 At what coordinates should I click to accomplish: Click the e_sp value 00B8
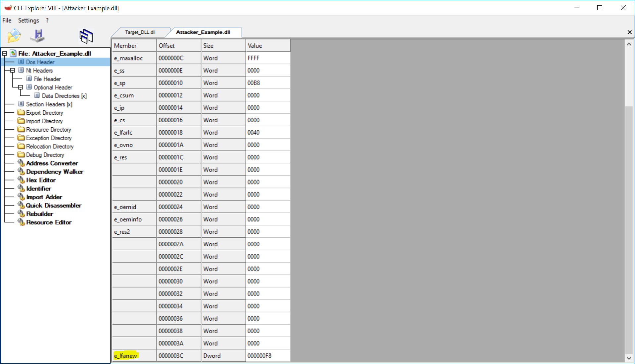[268, 83]
